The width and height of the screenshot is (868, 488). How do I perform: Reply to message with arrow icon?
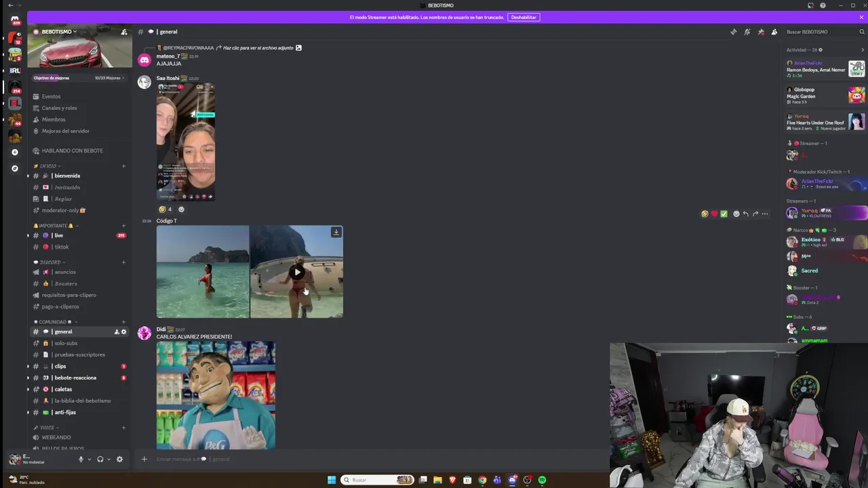coord(745,214)
